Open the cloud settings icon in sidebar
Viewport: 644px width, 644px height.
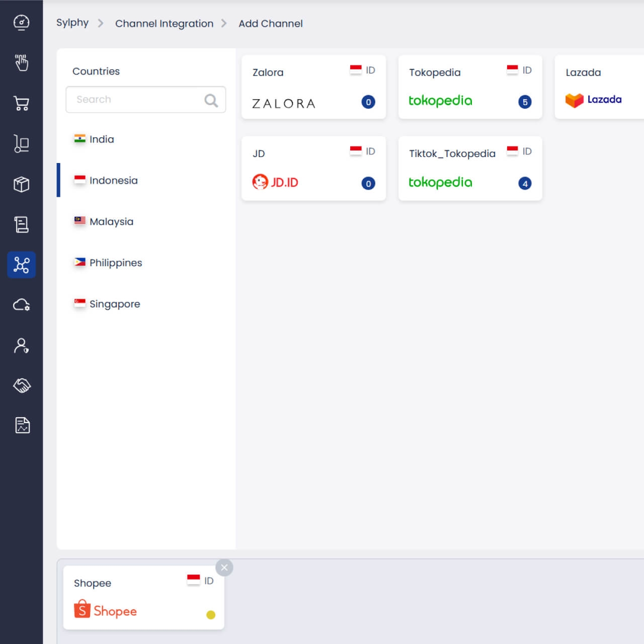coord(21,305)
